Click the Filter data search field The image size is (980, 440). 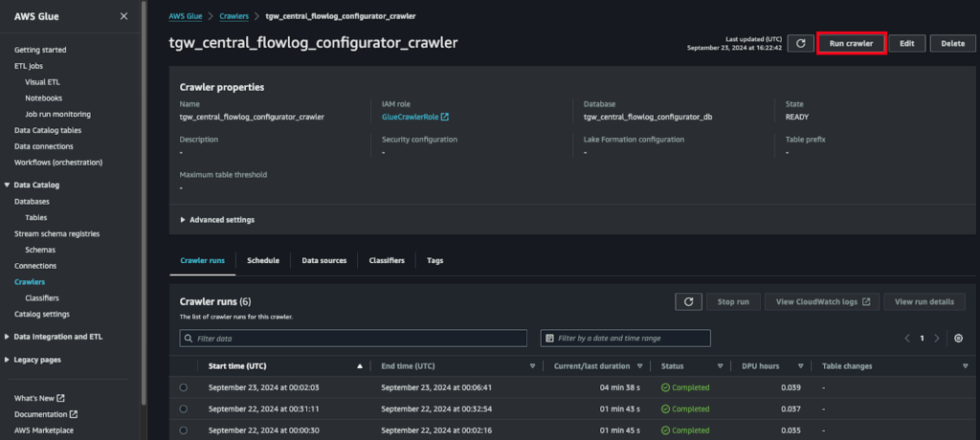point(353,338)
